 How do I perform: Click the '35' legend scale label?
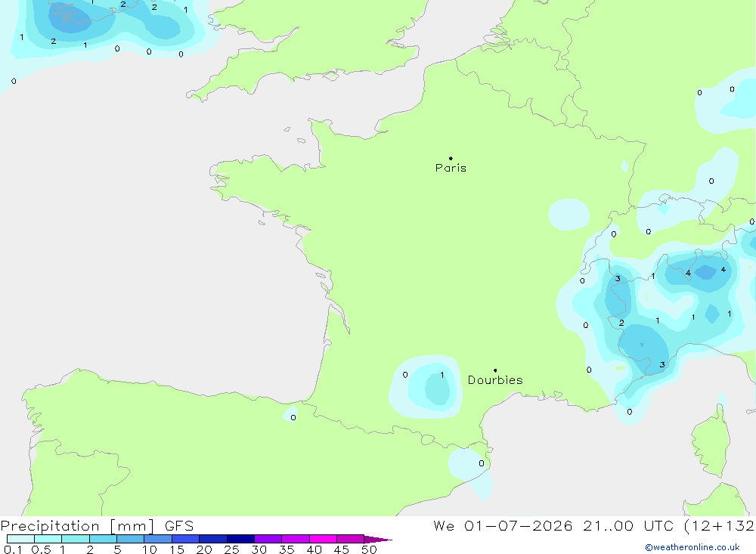point(287,549)
